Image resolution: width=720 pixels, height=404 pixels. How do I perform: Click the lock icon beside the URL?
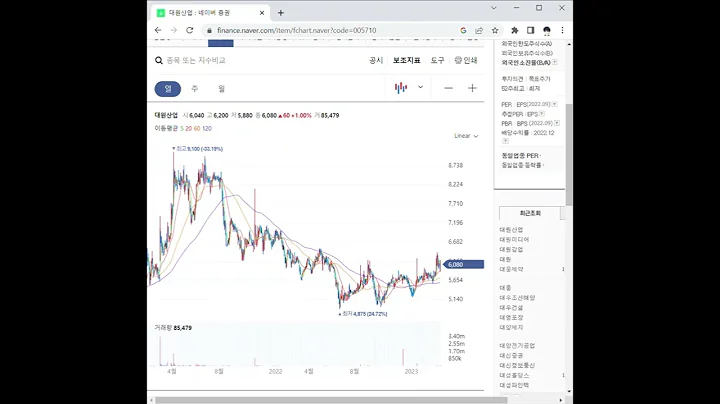click(209, 30)
